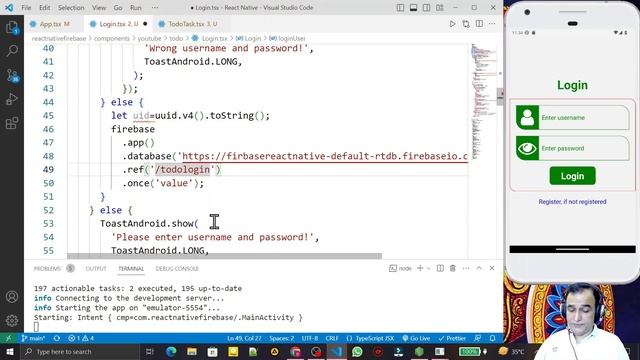Open the Go menu
640x360 pixels.
tap(118, 8)
